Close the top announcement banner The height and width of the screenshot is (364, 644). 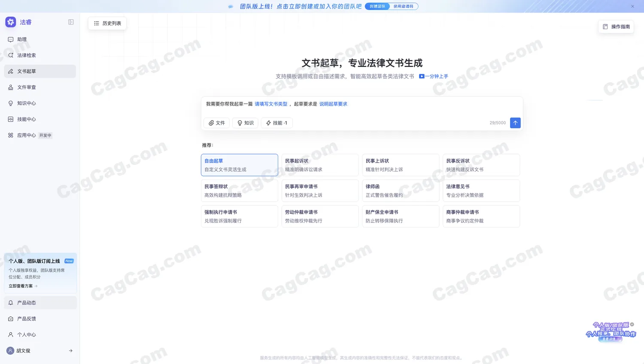(x=632, y=6)
